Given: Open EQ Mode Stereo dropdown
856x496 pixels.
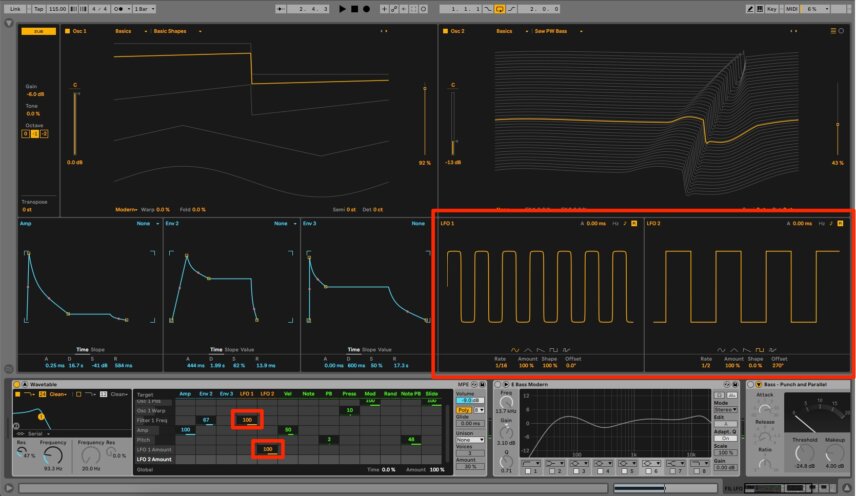Looking at the screenshot, I should [x=726, y=409].
